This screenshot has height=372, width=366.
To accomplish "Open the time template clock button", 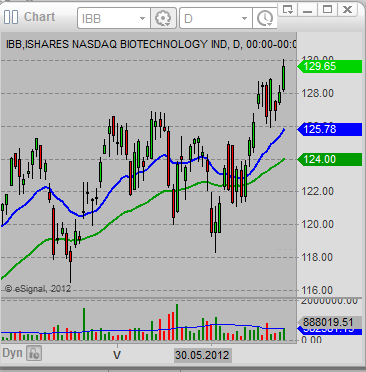I will [x=265, y=18].
